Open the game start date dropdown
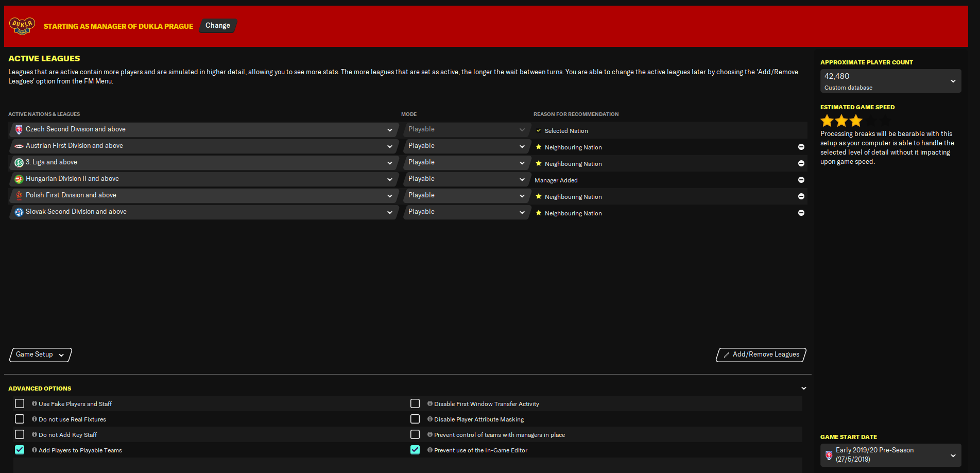Screen dimensions: 980x473 890,455
